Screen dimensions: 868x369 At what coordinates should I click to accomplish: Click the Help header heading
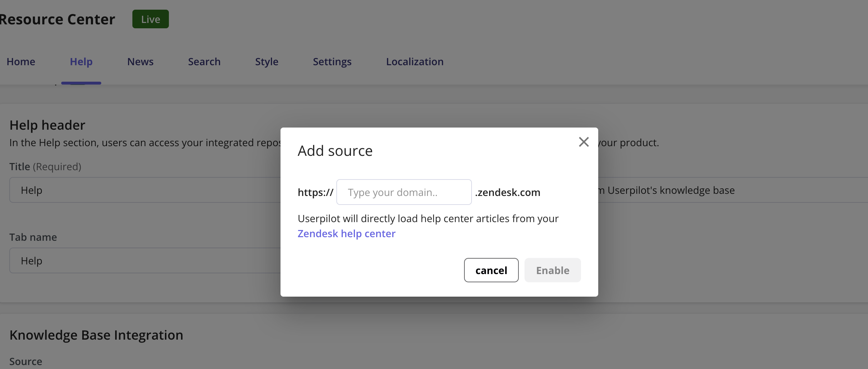click(47, 125)
